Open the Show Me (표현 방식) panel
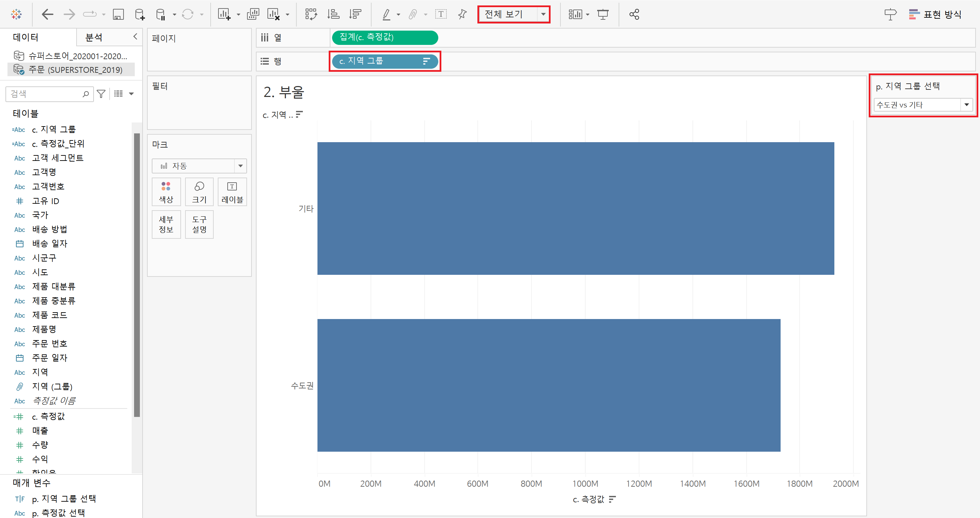Image resolution: width=980 pixels, height=518 pixels. [x=935, y=14]
